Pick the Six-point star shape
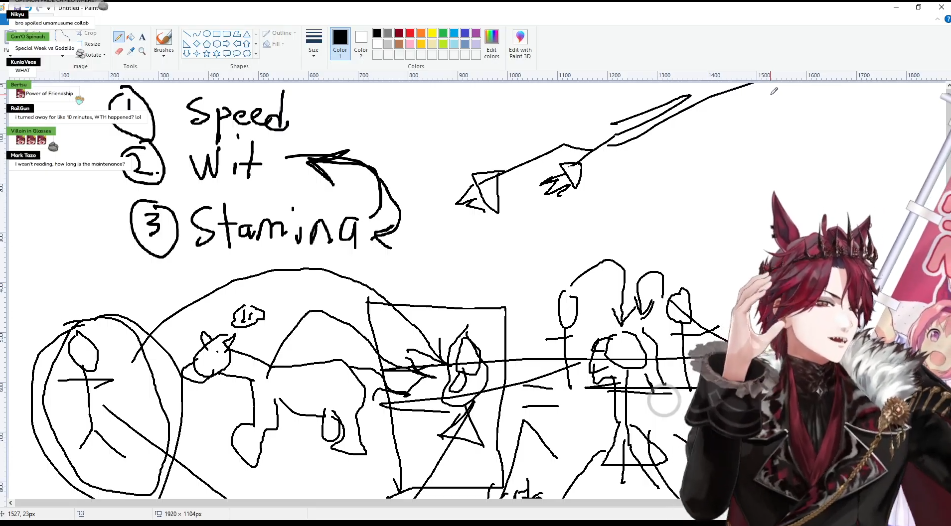Image resolution: width=951 pixels, height=526 pixels. (x=217, y=53)
